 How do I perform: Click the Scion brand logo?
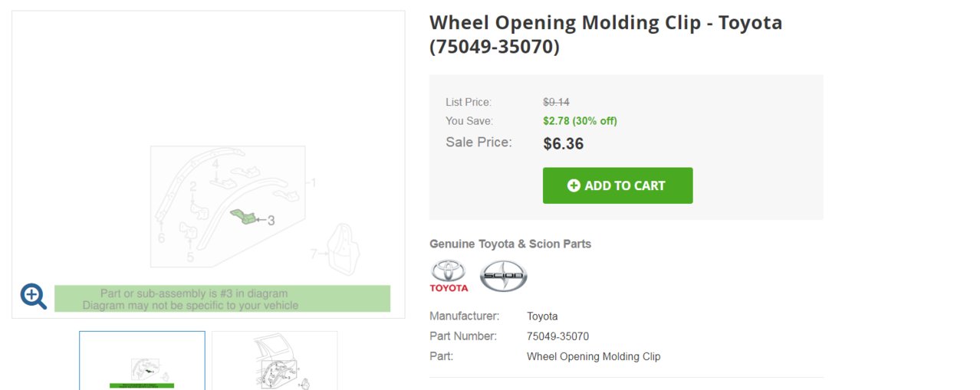504,276
